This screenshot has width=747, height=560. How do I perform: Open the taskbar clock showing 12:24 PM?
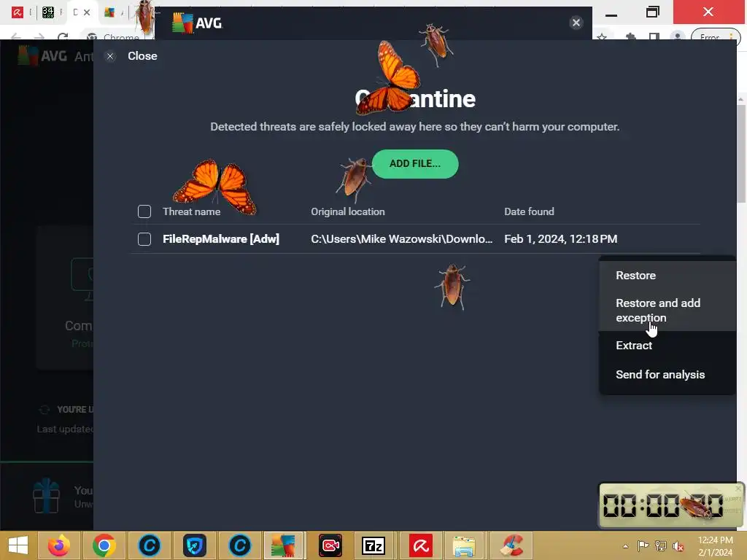coord(715,546)
